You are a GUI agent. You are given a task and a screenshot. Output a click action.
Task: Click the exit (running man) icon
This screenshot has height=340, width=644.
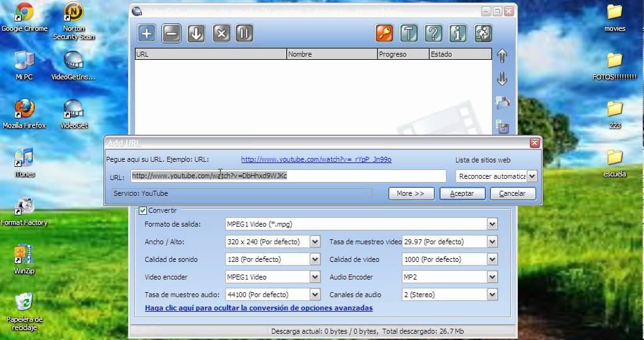483,33
